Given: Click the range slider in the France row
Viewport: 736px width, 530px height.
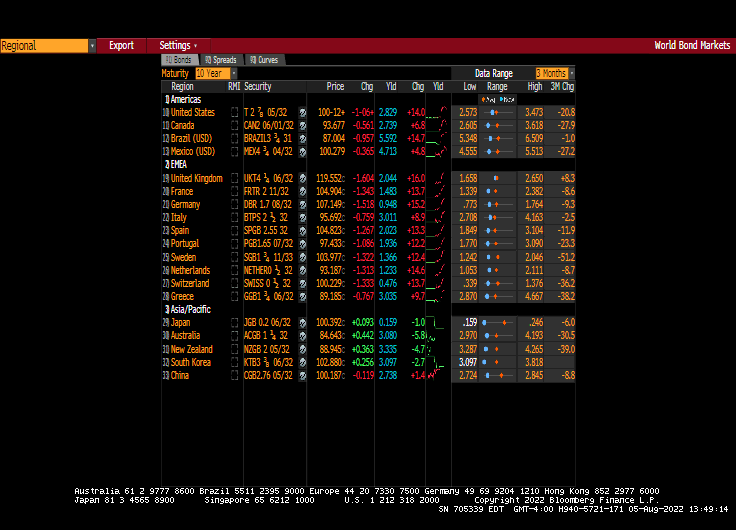Looking at the screenshot, I should click(x=497, y=192).
